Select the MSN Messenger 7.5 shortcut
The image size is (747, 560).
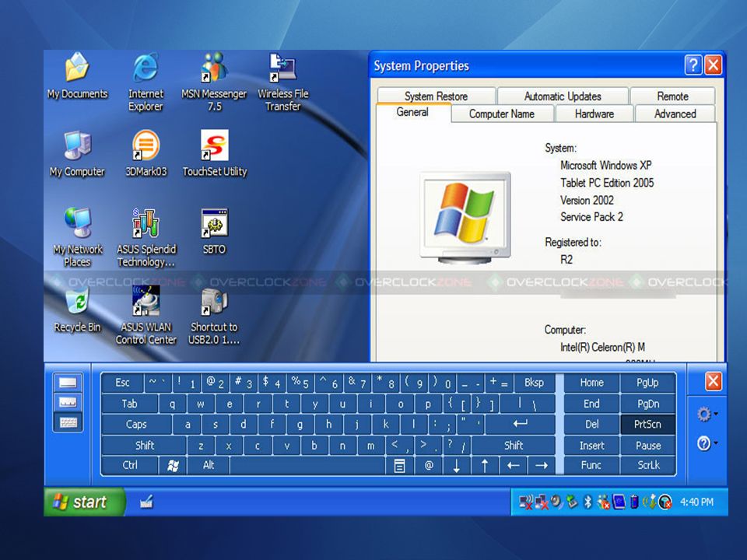pos(214,82)
